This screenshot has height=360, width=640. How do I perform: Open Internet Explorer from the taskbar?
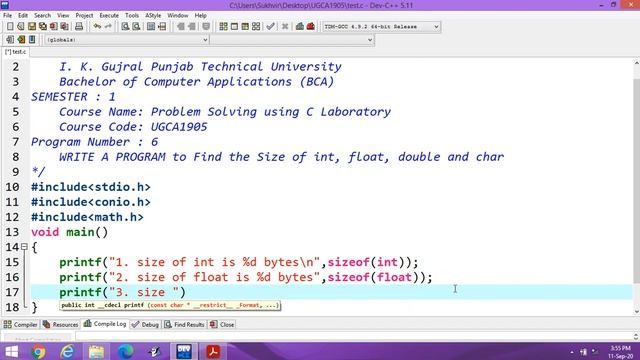tap(67, 351)
